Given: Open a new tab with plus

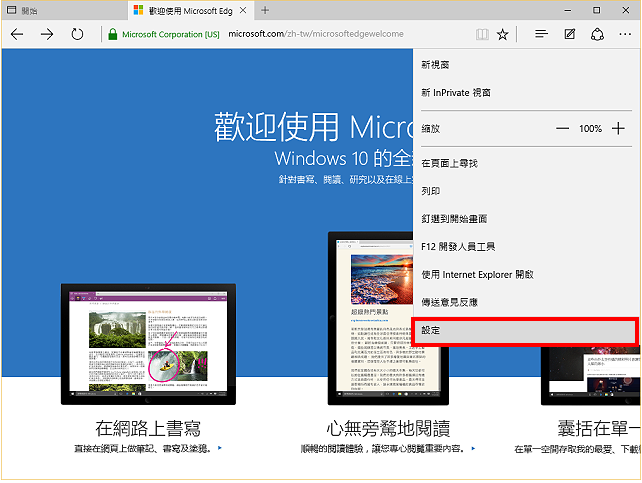Looking at the screenshot, I should pyautogui.click(x=265, y=10).
